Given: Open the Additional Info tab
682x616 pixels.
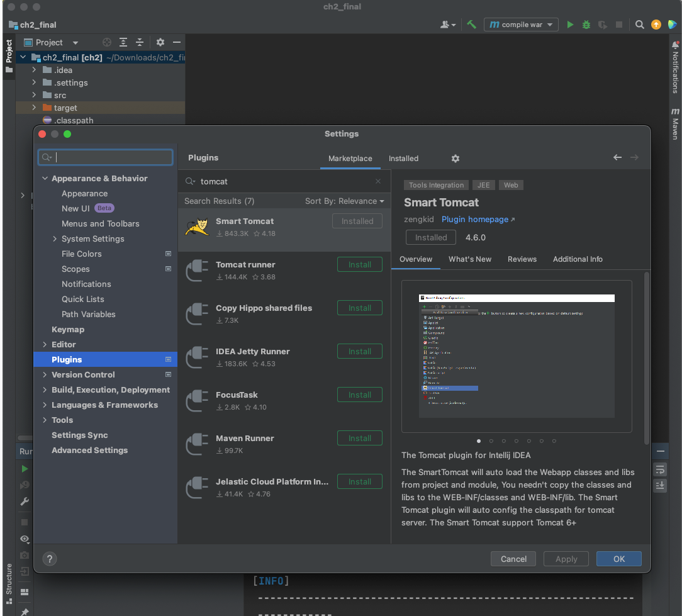Looking at the screenshot, I should [x=577, y=259].
